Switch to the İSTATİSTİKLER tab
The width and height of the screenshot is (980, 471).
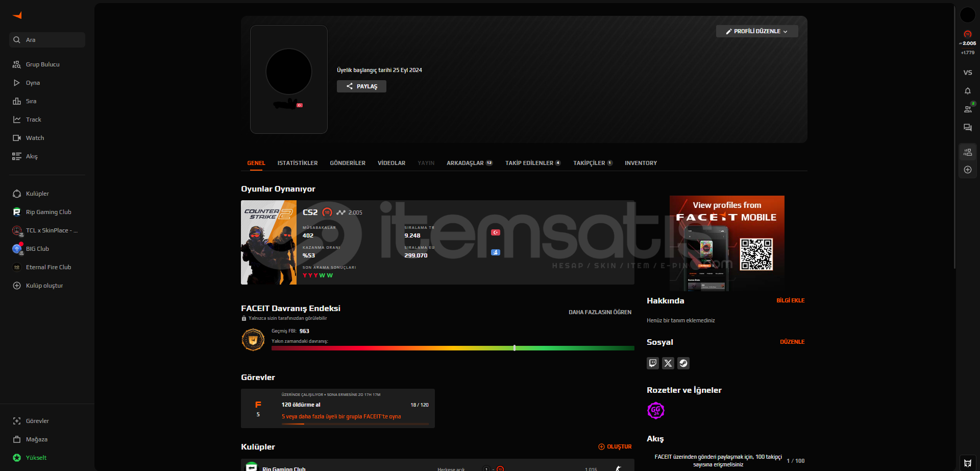click(x=298, y=163)
